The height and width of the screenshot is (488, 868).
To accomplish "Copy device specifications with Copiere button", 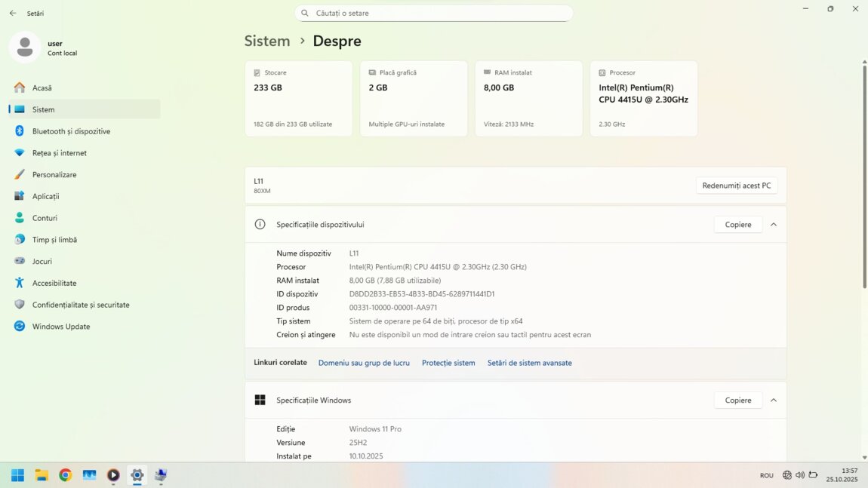I will pos(737,225).
